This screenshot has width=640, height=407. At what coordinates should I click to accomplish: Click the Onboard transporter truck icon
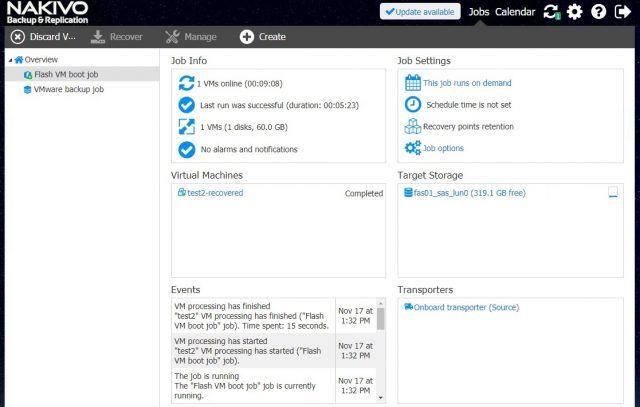[x=408, y=307]
